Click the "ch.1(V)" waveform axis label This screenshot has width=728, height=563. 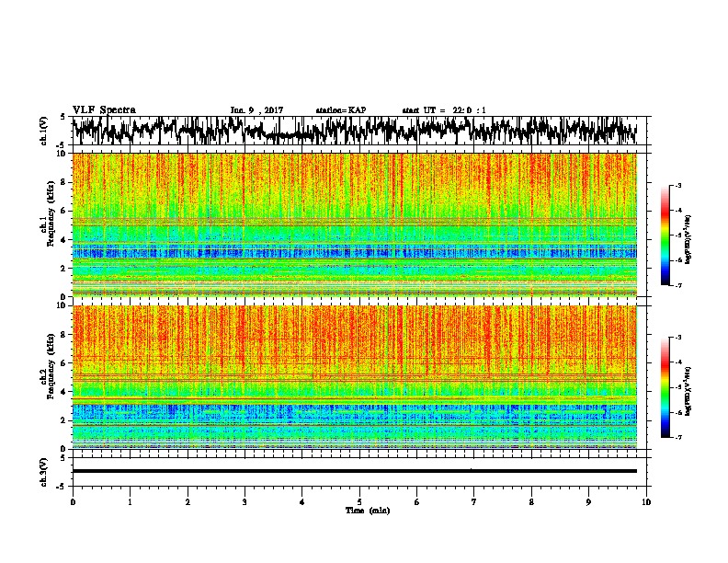[44, 131]
